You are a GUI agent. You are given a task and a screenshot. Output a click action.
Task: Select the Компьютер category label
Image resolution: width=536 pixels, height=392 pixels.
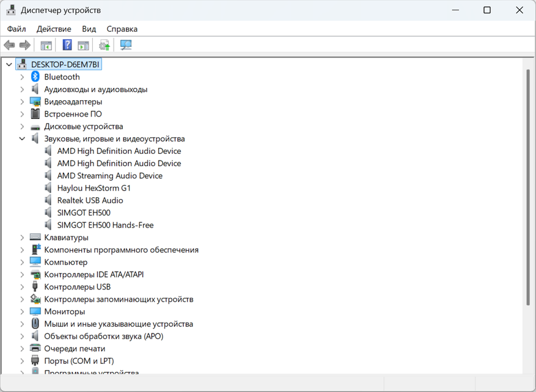(65, 262)
